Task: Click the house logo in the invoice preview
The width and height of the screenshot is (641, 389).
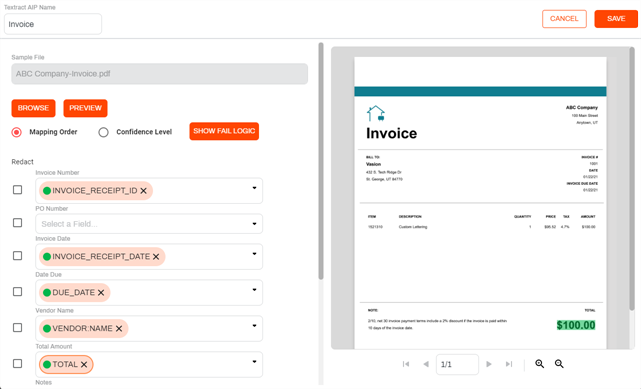Action: point(376,113)
